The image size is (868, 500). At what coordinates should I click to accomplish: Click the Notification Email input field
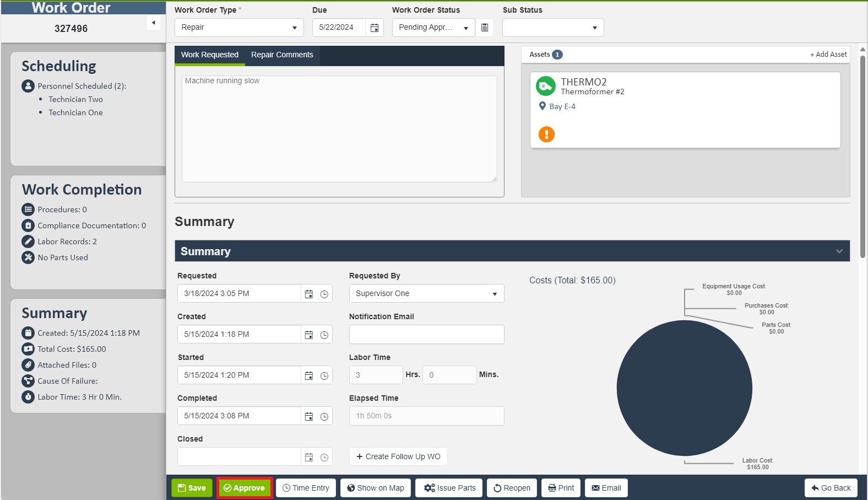pos(426,335)
